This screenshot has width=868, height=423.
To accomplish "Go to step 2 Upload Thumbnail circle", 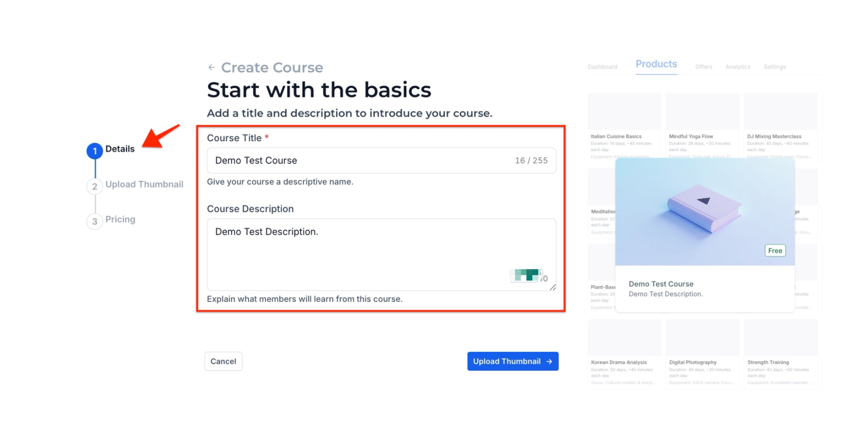I will pos(95,186).
